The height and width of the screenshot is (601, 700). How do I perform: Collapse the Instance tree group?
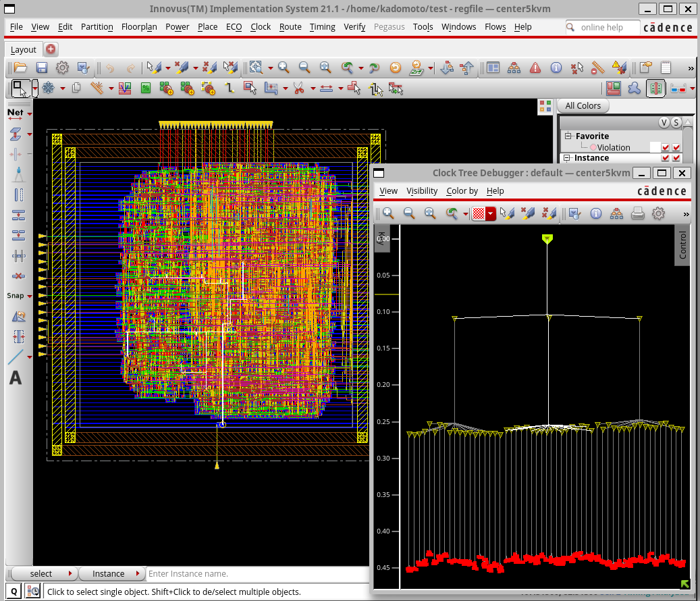tap(566, 157)
